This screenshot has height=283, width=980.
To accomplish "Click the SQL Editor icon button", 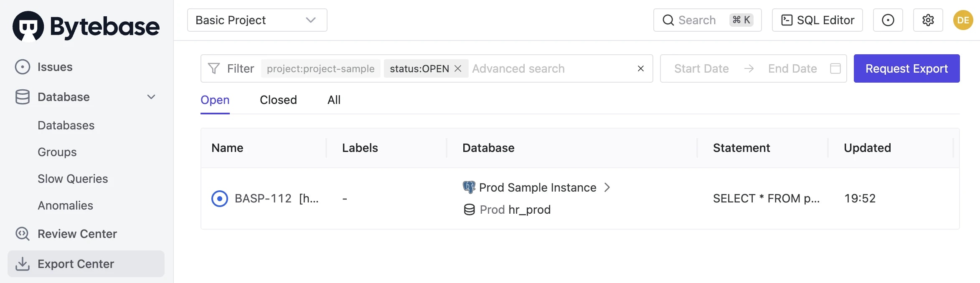I will point(788,19).
